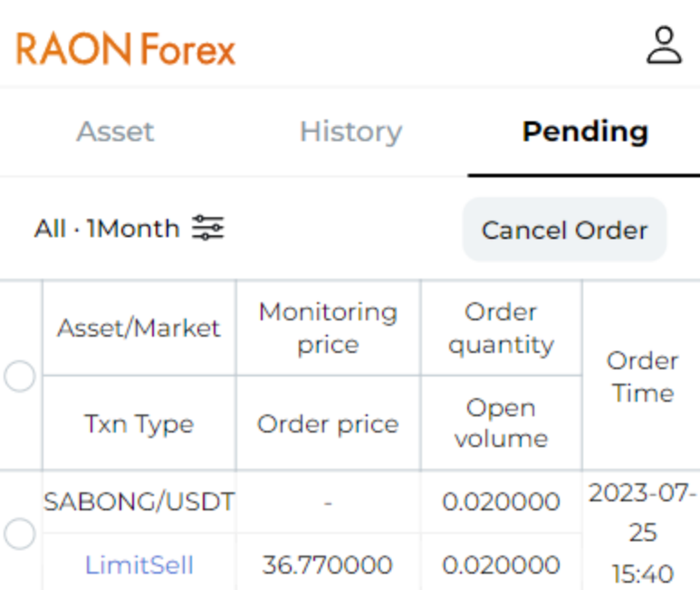Viewport: 700px width, 590px height.
Task: Select the Pending tab
Action: (x=585, y=131)
